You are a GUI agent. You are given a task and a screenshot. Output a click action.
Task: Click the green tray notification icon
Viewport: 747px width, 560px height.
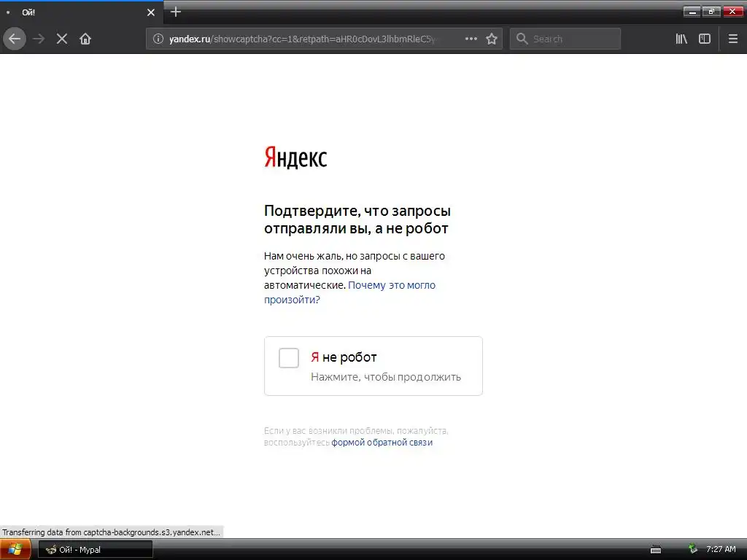[693, 549]
